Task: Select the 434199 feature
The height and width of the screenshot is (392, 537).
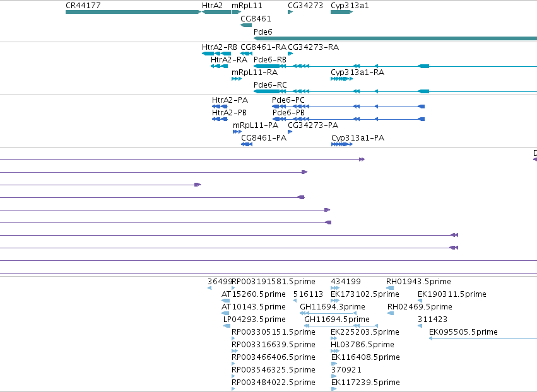Action: 335,288
